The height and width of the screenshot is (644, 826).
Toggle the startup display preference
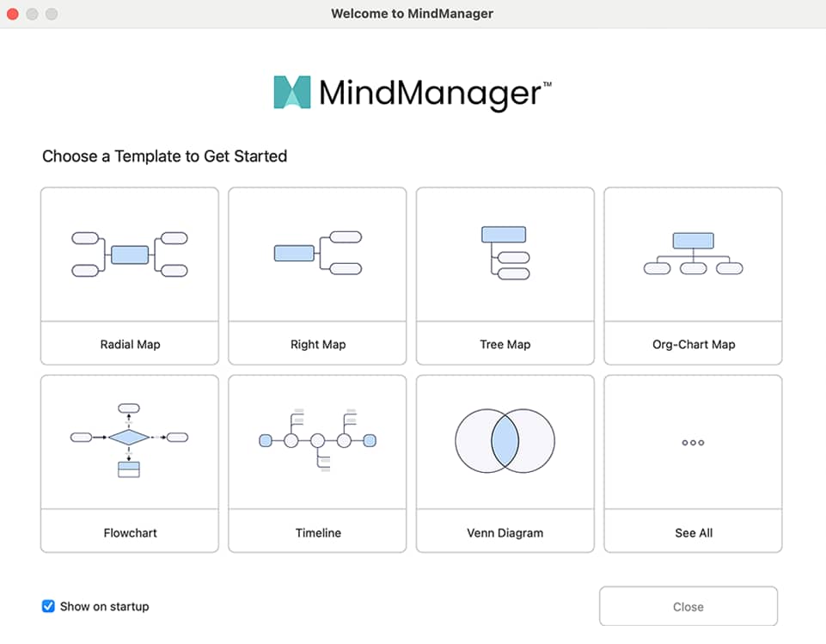tap(49, 606)
